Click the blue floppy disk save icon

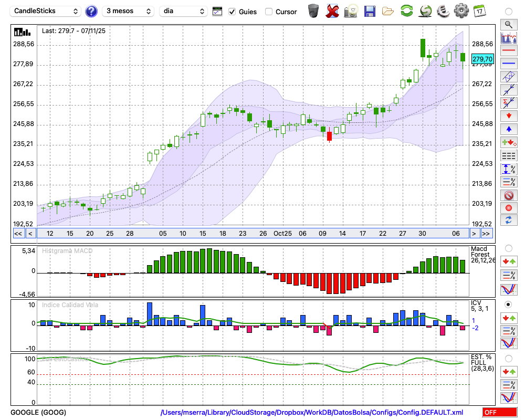(x=369, y=11)
